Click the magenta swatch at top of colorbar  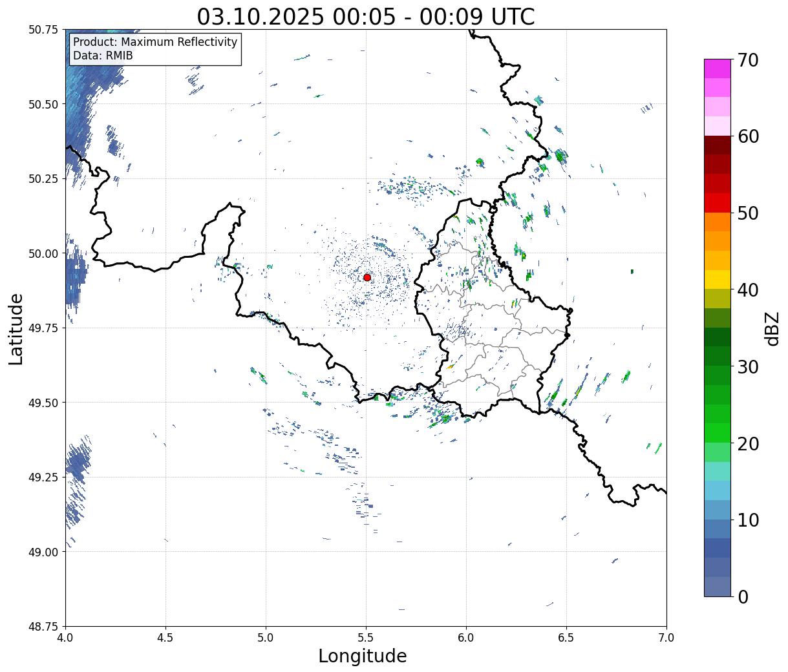(718, 68)
